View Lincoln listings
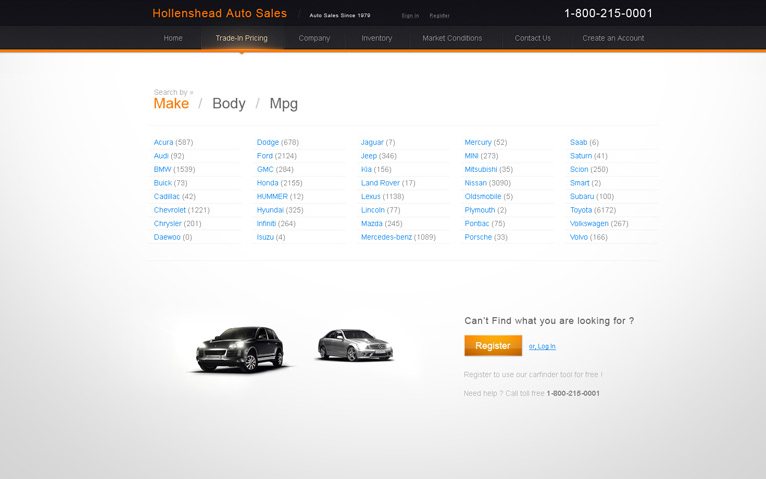 373,210
